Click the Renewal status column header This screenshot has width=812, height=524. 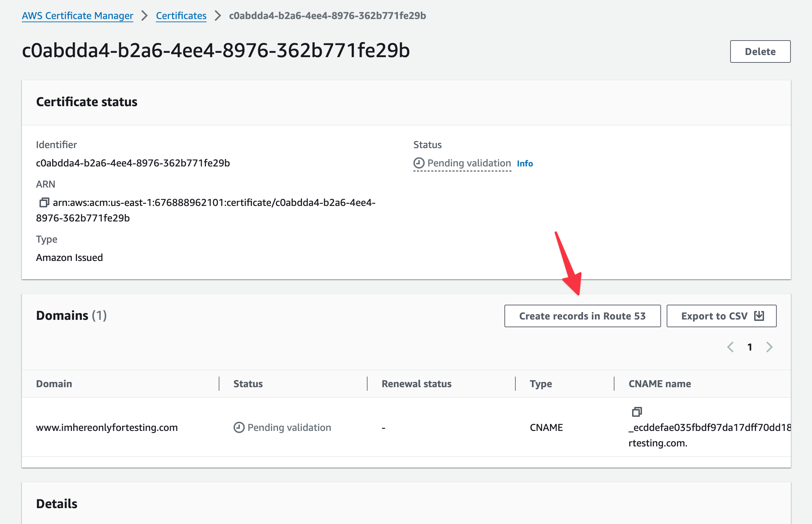point(416,384)
